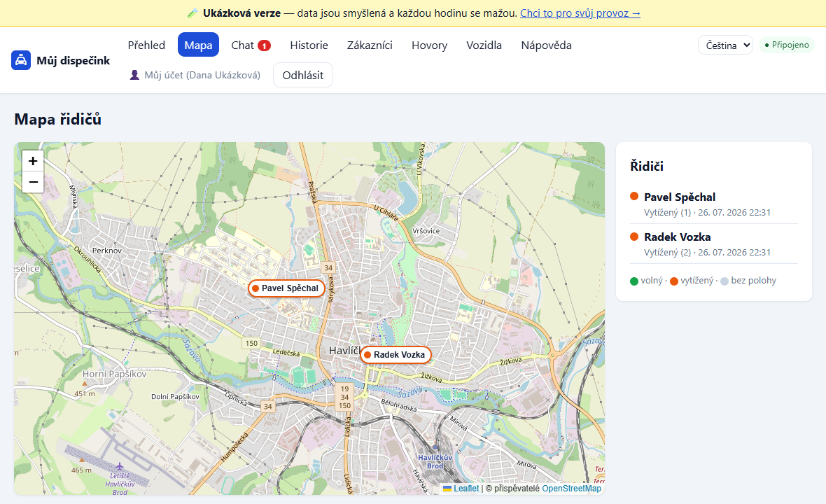Open the Zákazníci tab
Image resolution: width=826 pixels, height=504 pixels.
coord(370,45)
